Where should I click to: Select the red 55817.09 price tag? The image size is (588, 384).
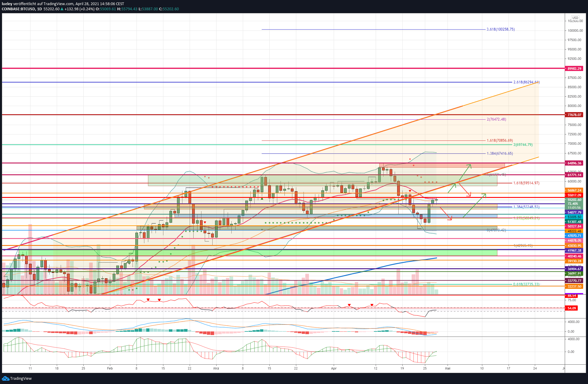tap(574, 195)
